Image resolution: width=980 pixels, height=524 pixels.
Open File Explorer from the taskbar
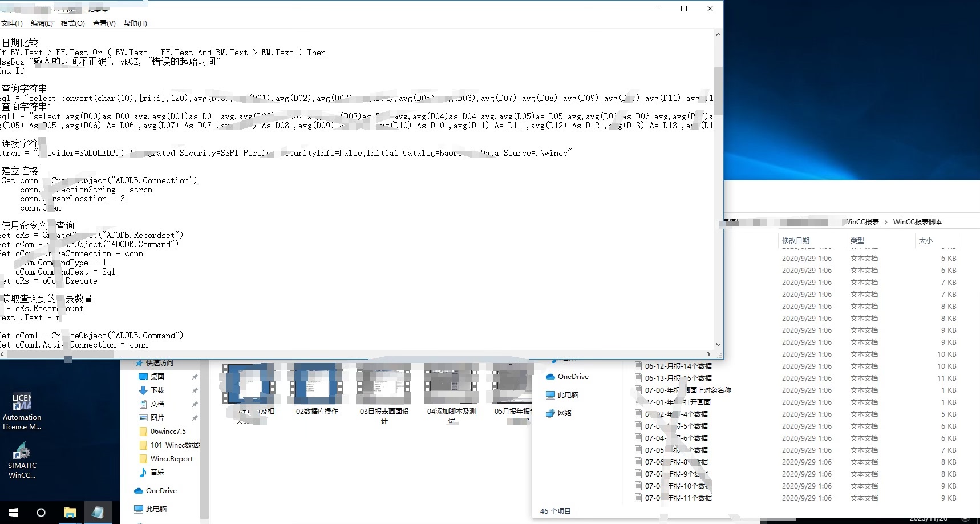point(70,512)
